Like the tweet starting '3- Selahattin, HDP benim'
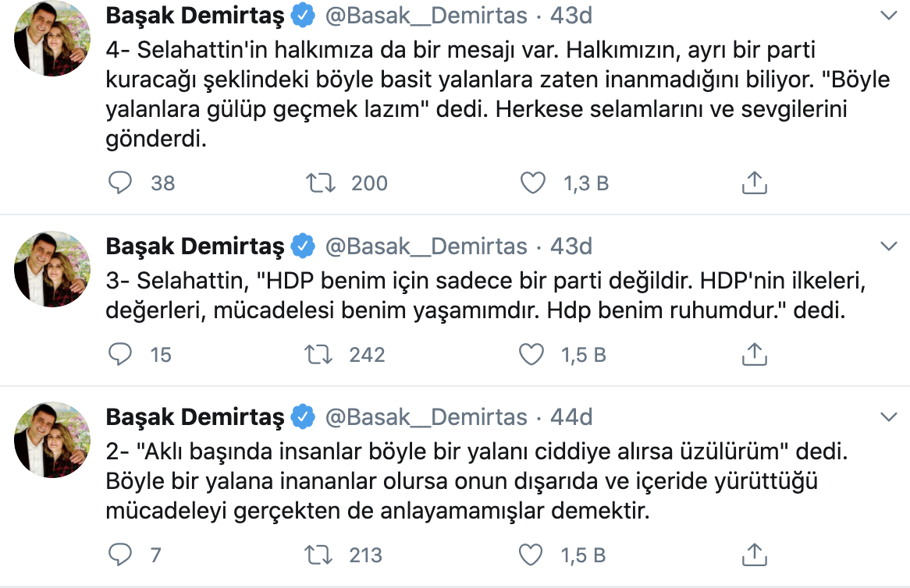The image size is (910, 588). pos(531,354)
